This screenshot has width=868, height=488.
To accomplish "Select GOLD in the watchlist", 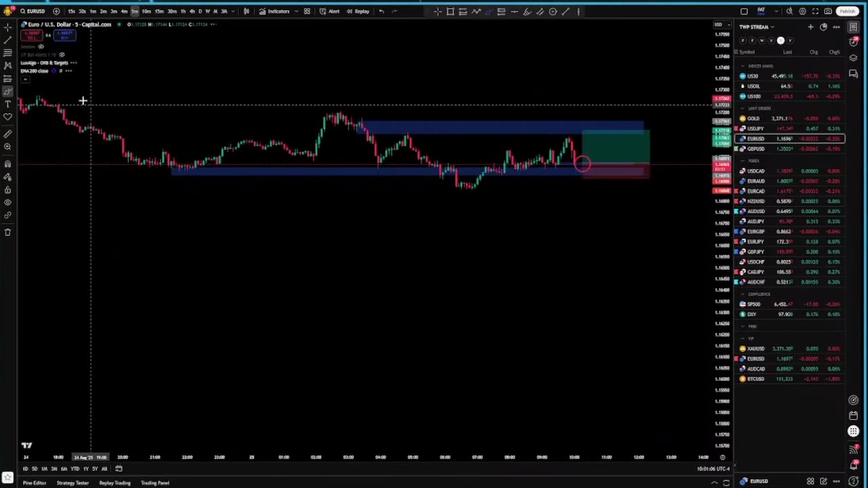I will tap(790, 119).
